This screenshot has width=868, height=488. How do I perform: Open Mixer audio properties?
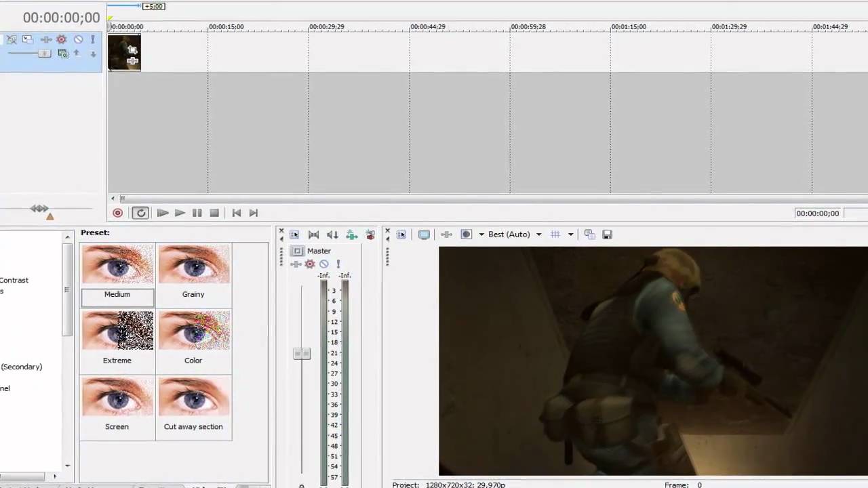pyautogui.click(x=294, y=235)
